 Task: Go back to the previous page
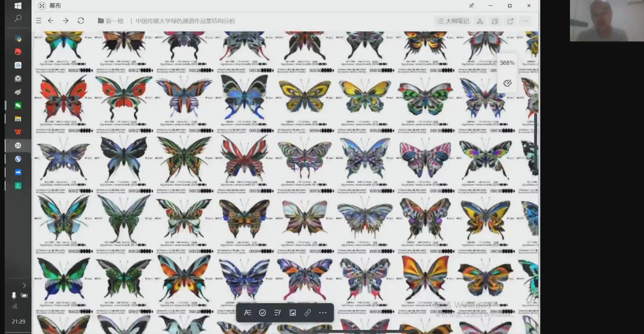click(51, 21)
